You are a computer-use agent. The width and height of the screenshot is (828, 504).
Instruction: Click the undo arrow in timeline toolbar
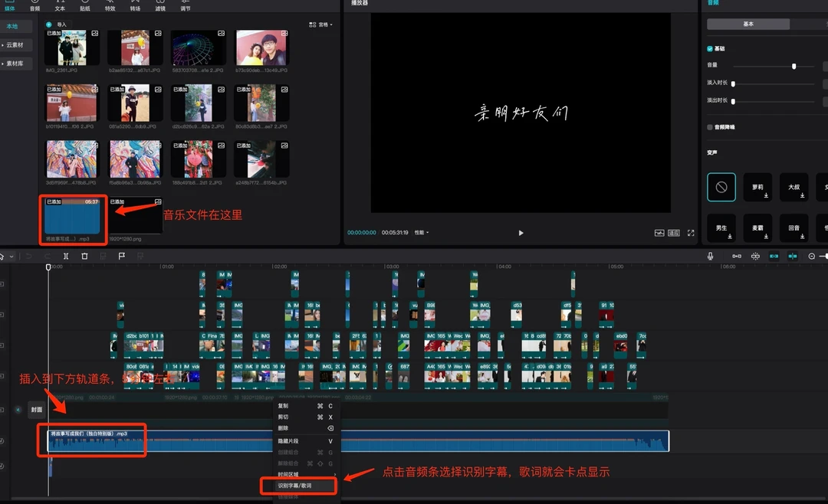(28, 256)
